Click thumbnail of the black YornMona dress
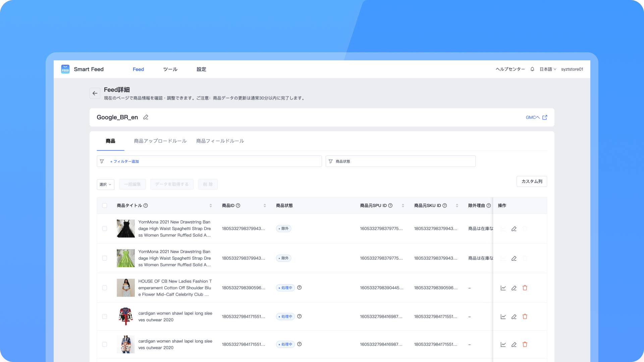644x362 pixels. click(x=126, y=229)
